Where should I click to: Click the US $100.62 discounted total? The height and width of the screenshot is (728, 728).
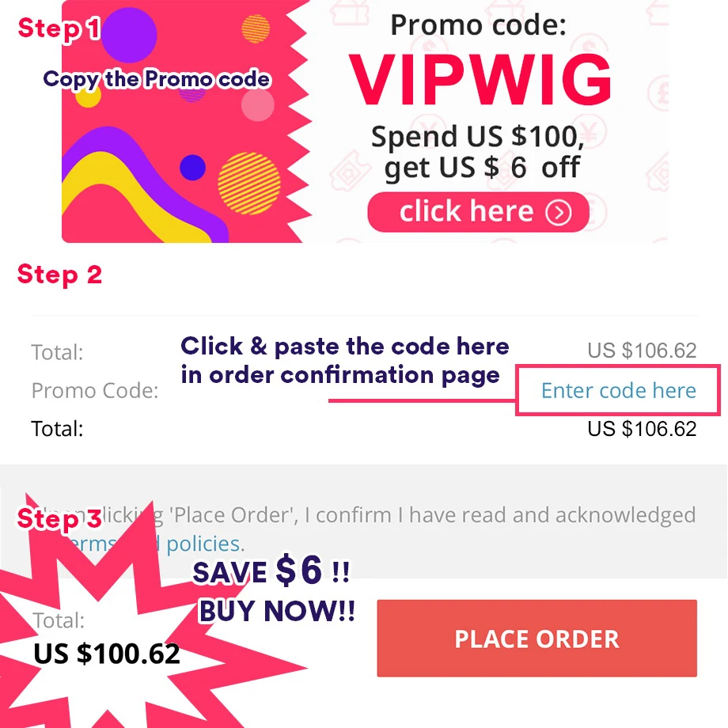tap(107, 654)
